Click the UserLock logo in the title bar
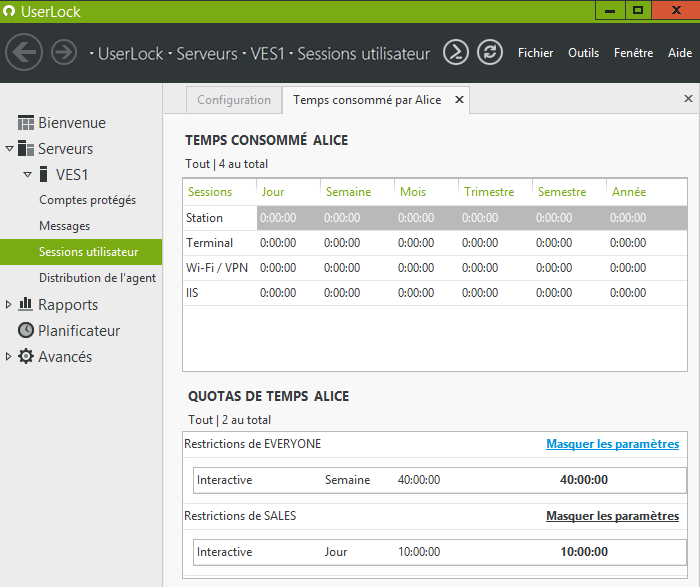Image resolution: width=700 pixels, height=587 pixels. (x=9, y=11)
